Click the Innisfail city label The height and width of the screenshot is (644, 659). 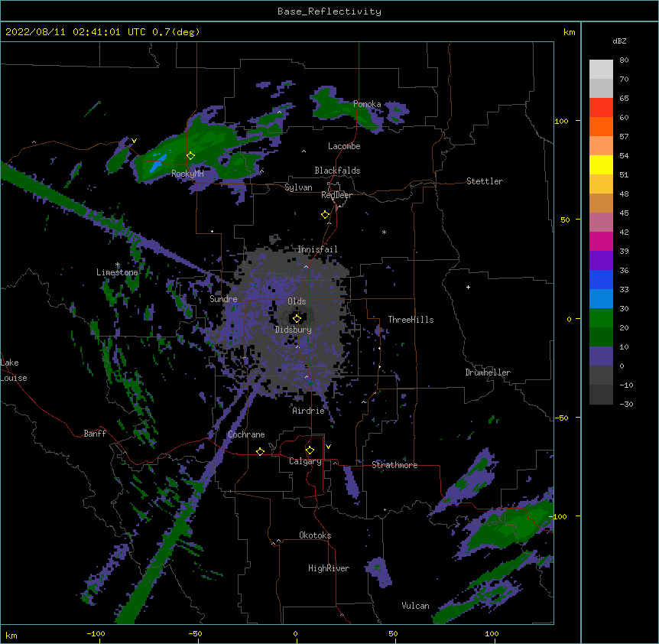[x=318, y=249]
